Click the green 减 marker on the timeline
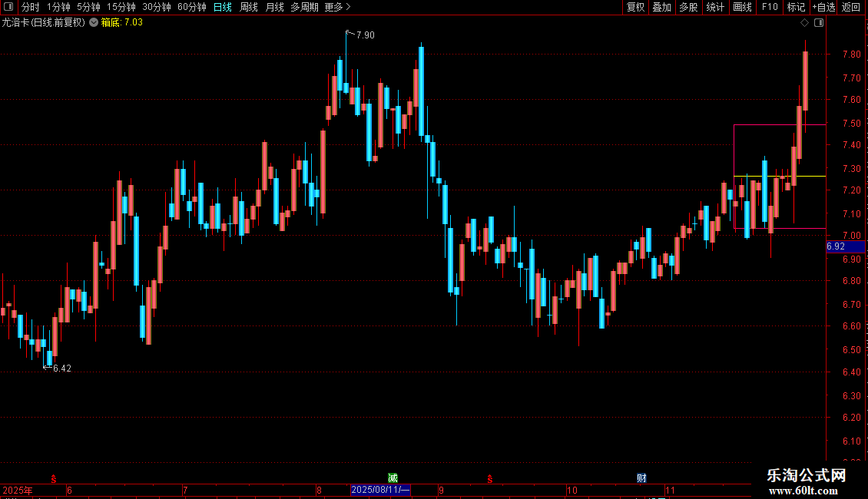The image size is (868, 499). tap(393, 478)
